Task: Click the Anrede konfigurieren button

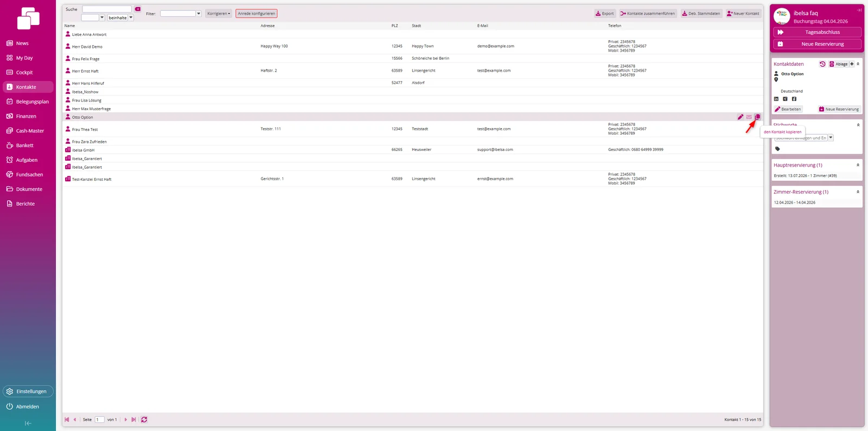Action: pos(256,14)
